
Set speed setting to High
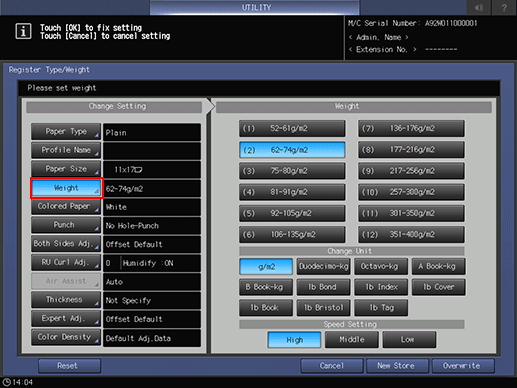click(294, 340)
